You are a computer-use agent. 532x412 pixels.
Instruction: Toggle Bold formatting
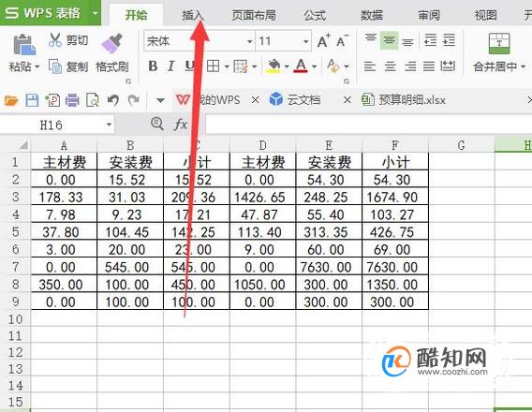point(153,66)
